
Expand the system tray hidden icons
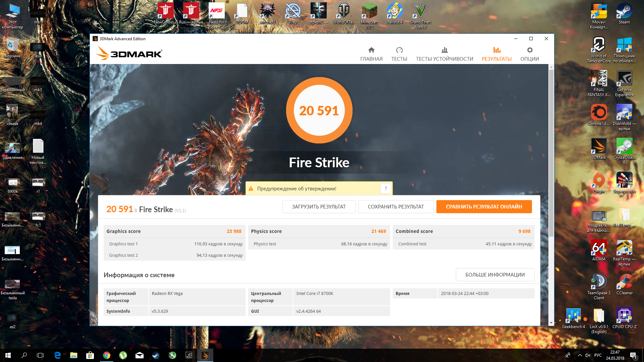(580, 355)
